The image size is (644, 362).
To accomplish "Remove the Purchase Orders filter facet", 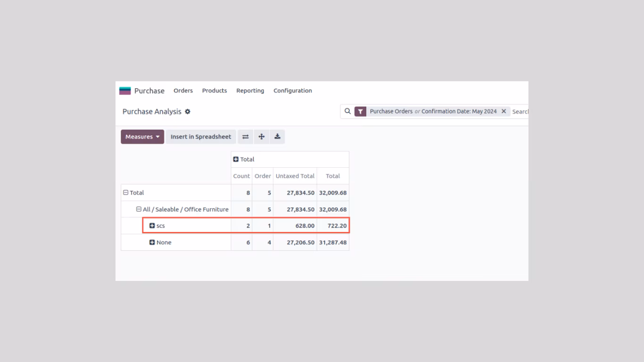I will 504,112.
